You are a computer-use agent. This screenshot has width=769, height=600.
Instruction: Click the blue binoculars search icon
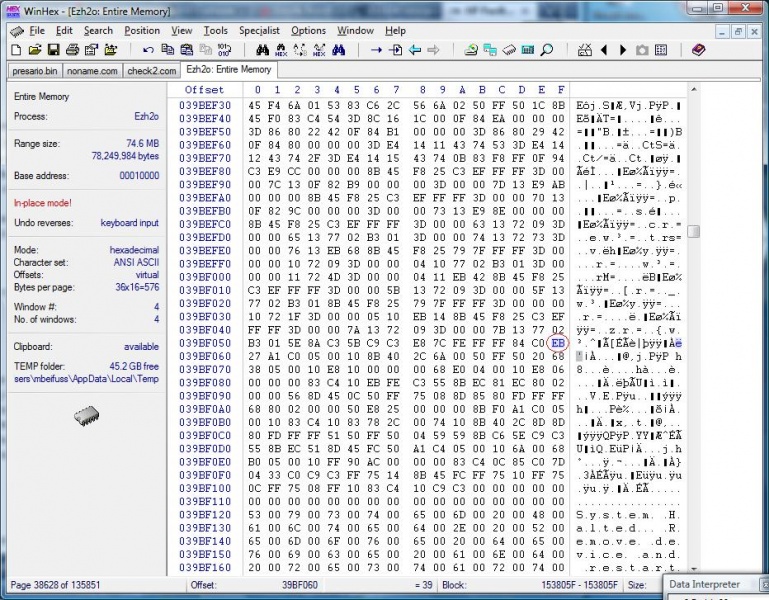point(338,50)
